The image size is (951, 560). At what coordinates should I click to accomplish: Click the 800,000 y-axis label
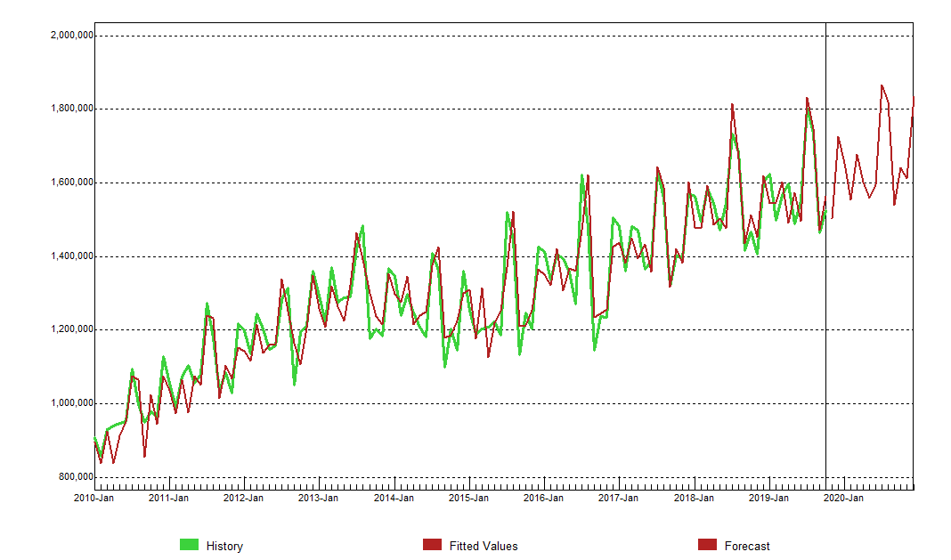tap(72, 477)
